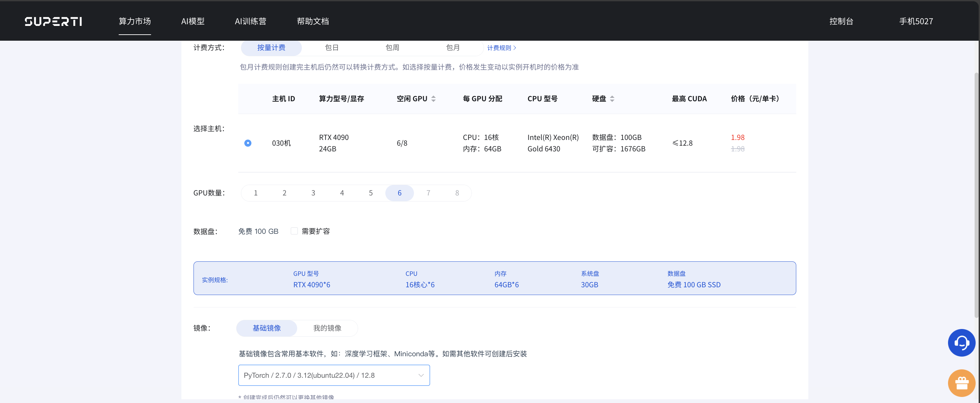
Task: Select 包日 billing option
Action: click(x=331, y=47)
